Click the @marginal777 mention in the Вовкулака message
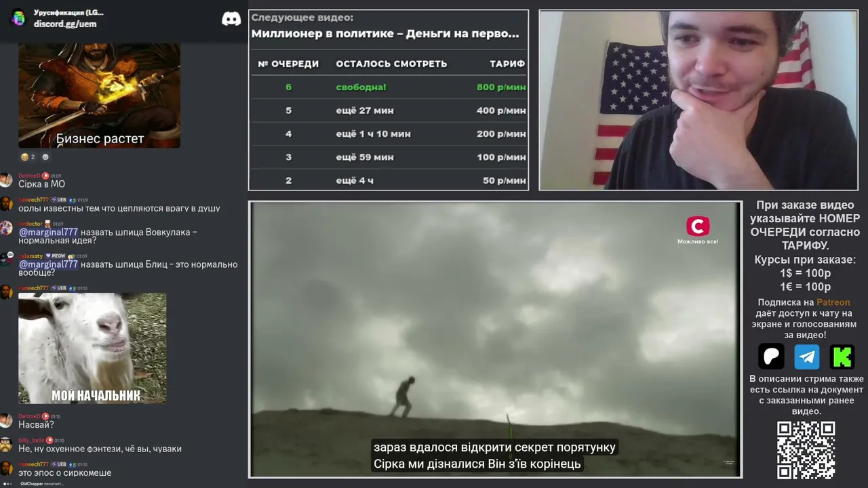Screen dimensions: 868x488 (48, 232)
